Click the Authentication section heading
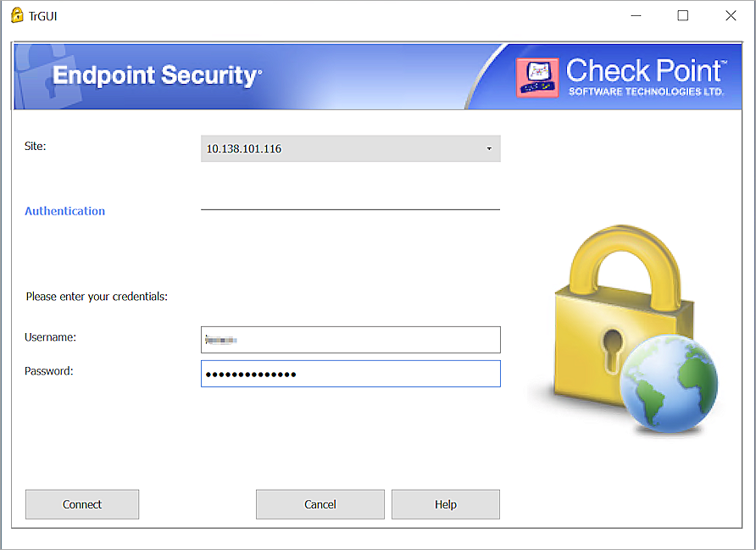The height and width of the screenshot is (550, 756). click(x=64, y=211)
